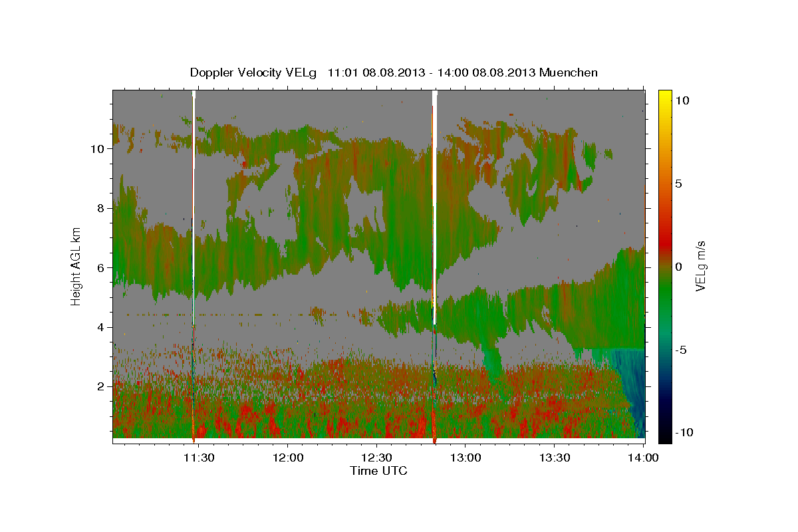
Task: Click the height tick label 2
Action: [x=100, y=386]
